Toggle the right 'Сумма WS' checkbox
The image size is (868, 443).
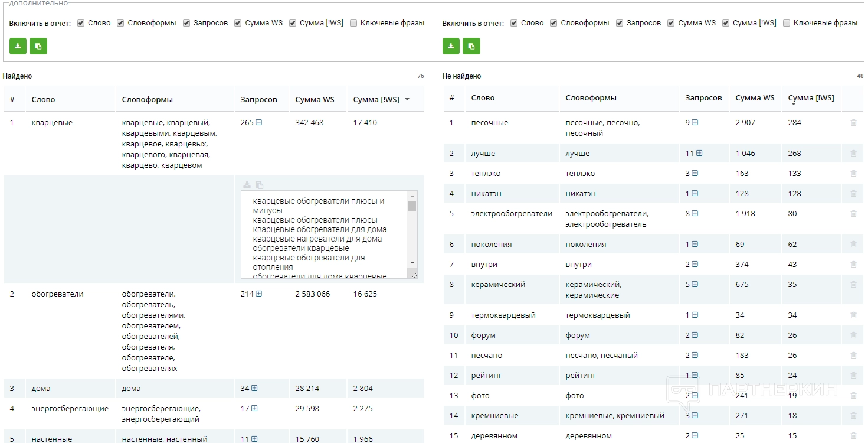[671, 23]
